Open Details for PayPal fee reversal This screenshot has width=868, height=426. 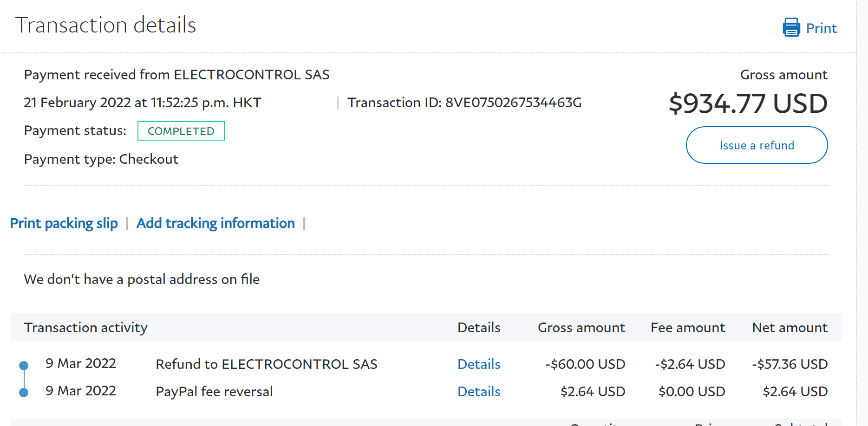(x=479, y=392)
